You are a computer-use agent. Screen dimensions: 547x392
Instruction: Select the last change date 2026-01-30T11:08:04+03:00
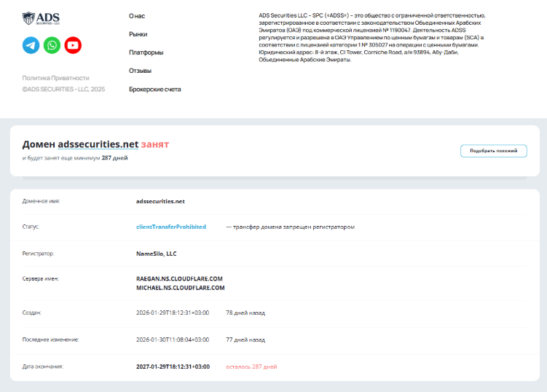(x=173, y=340)
